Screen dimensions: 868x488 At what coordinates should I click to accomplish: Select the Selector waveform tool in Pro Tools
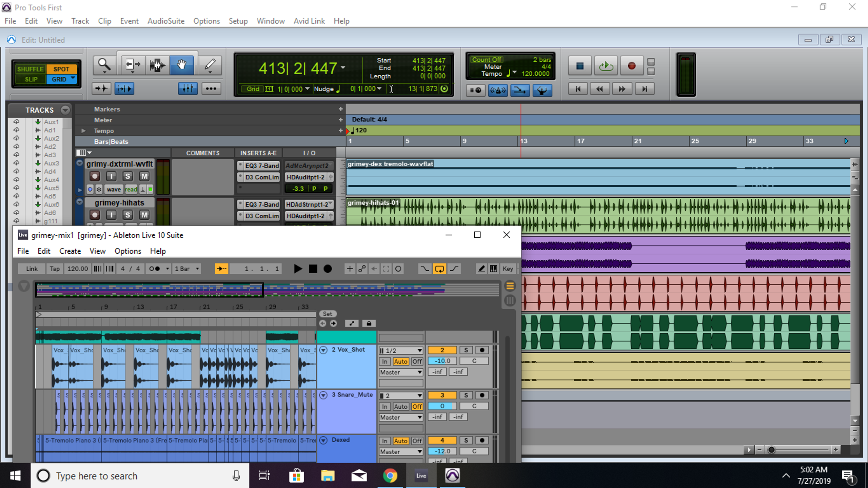pos(157,65)
